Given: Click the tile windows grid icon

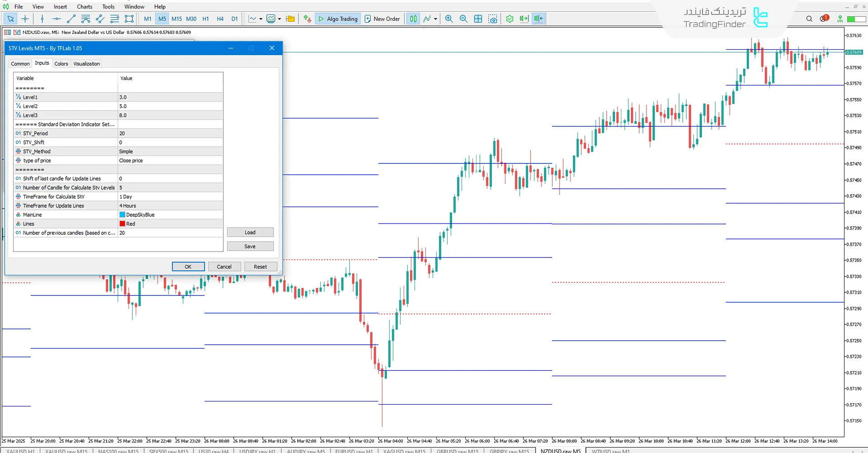Looking at the screenshot, I should tap(478, 19).
